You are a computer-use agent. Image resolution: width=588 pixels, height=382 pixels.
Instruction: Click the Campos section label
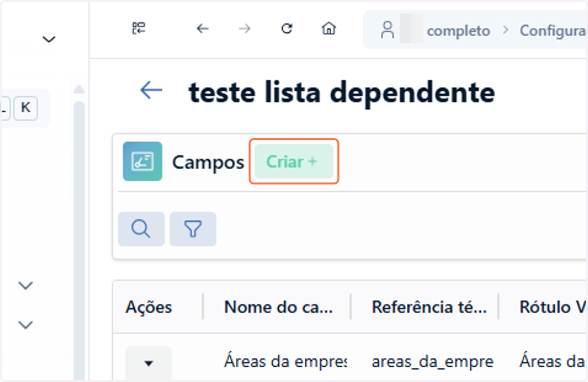tap(208, 162)
